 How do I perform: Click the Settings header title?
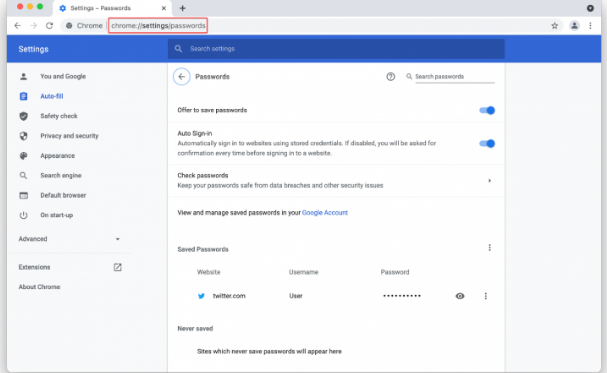(x=33, y=49)
